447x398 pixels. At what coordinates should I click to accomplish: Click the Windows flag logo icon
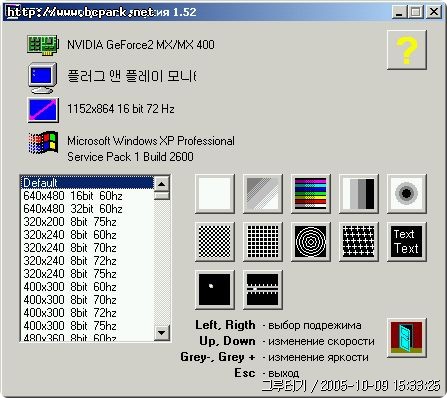[x=43, y=143]
